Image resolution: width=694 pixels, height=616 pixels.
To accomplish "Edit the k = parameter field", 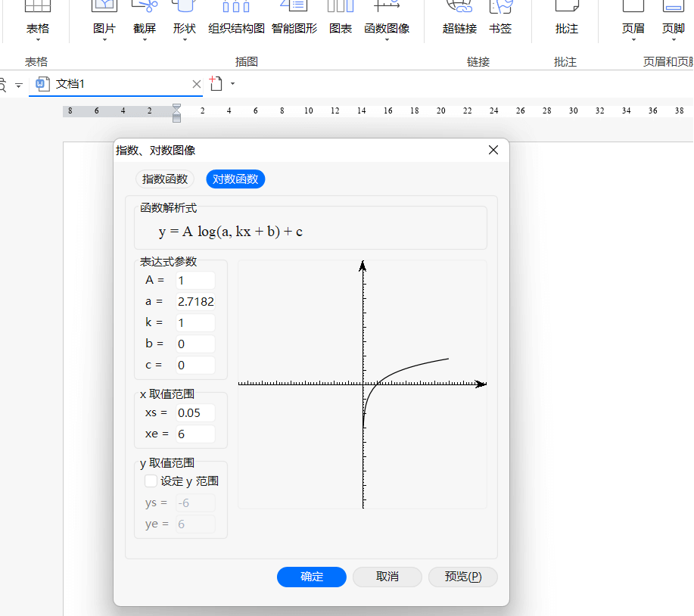I will pyautogui.click(x=195, y=322).
